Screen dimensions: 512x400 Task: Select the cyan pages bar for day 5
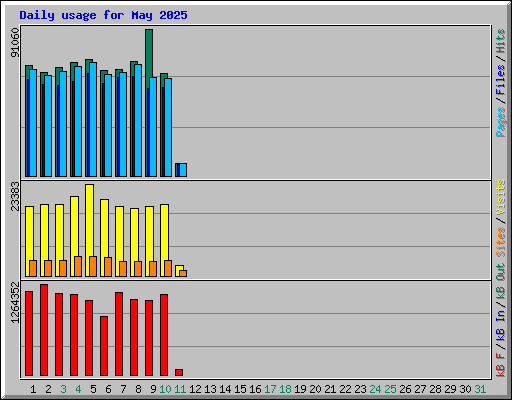coord(93,119)
